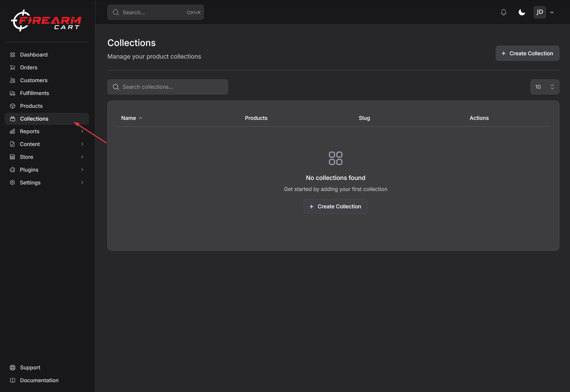Screen dimensions: 570x392
Task: Click the empty-state collections grid icon
Action: point(335,158)
